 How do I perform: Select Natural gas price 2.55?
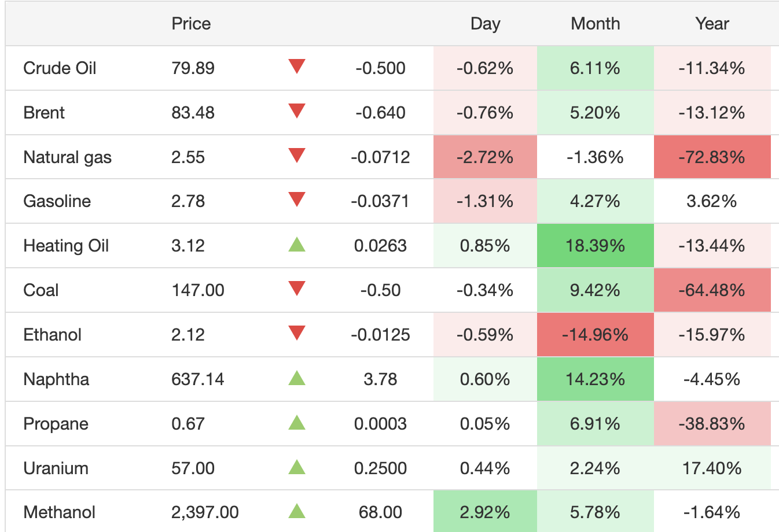point(188,157)
